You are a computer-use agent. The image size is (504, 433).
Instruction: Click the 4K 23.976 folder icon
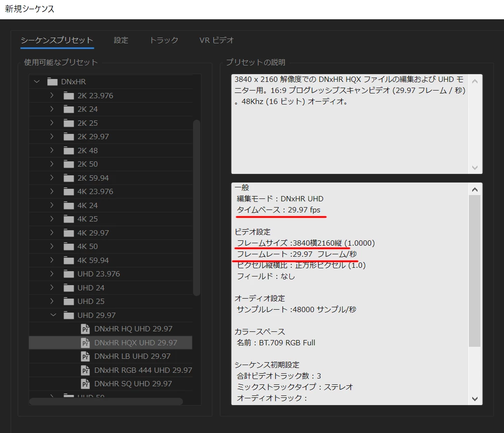tap(69, 191)
